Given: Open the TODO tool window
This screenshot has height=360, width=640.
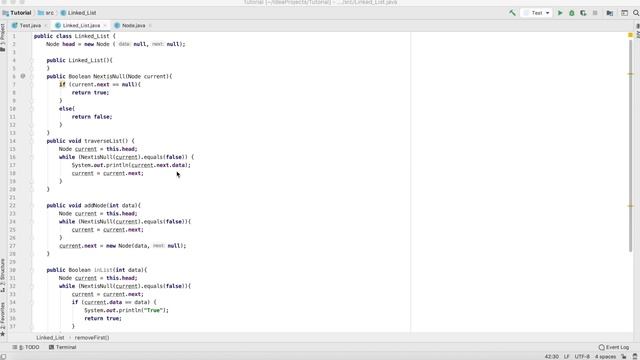Looking at the screenshot, I should click(26, 347).
